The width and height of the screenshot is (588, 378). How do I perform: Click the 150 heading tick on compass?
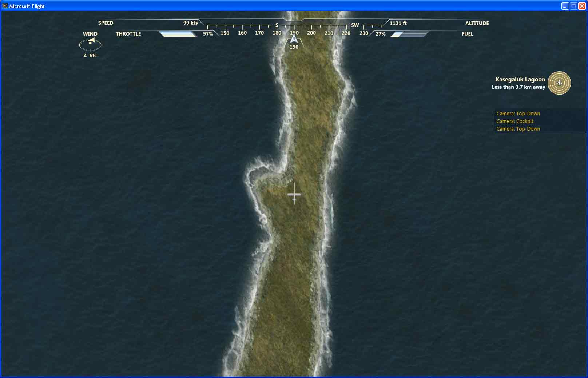coord(225,33)
